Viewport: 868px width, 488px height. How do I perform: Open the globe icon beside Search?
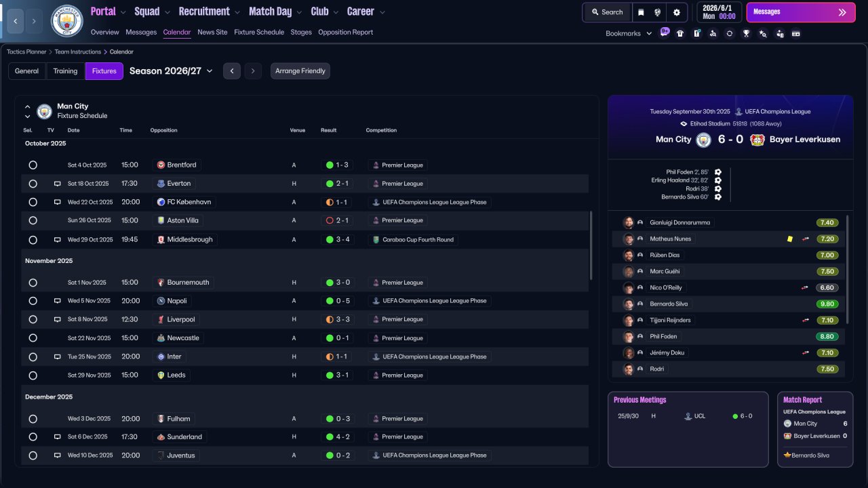658,12
